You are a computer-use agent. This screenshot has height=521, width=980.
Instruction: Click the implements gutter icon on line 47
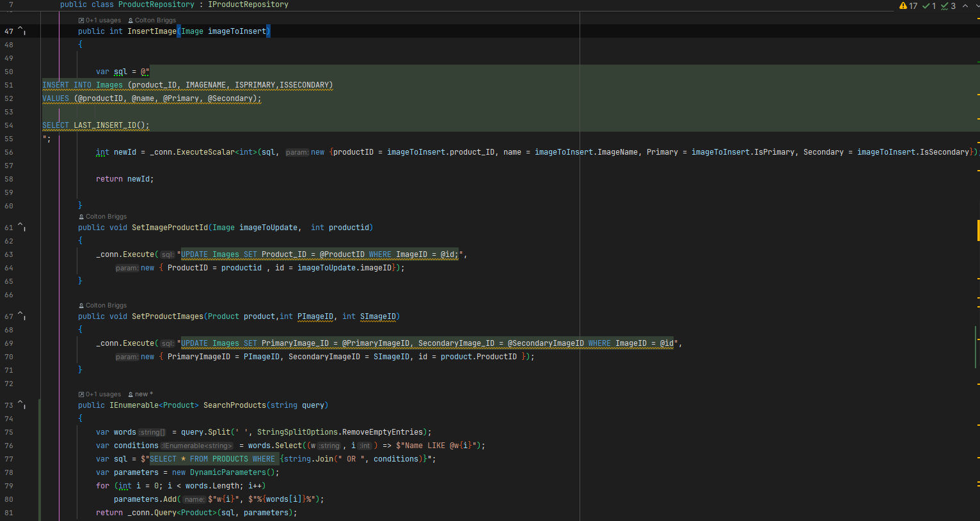22,31
